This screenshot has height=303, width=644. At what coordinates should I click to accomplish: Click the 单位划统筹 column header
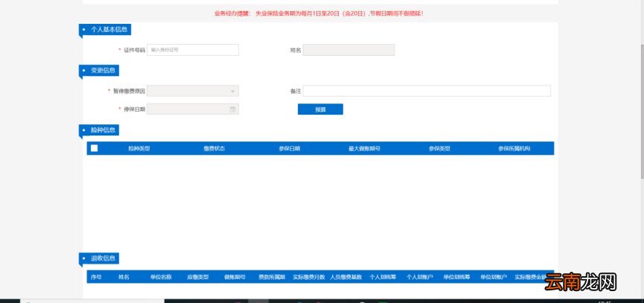click(456, 277)
